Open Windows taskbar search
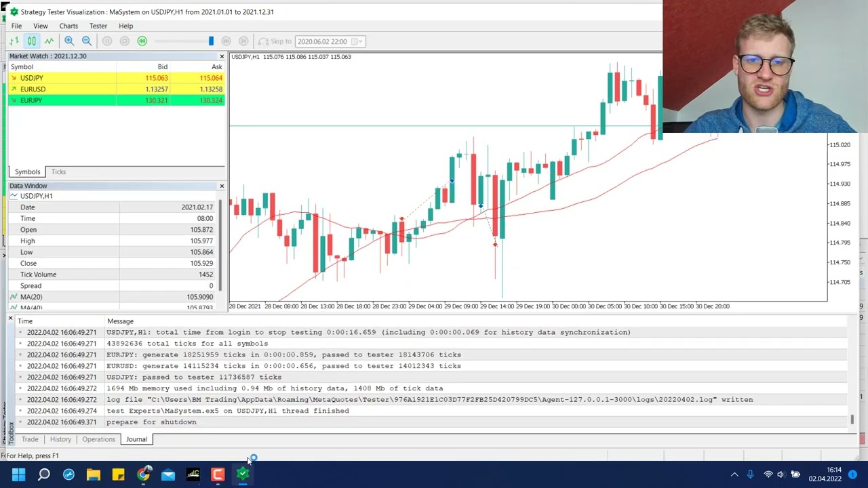 click(x=43, y=474)
